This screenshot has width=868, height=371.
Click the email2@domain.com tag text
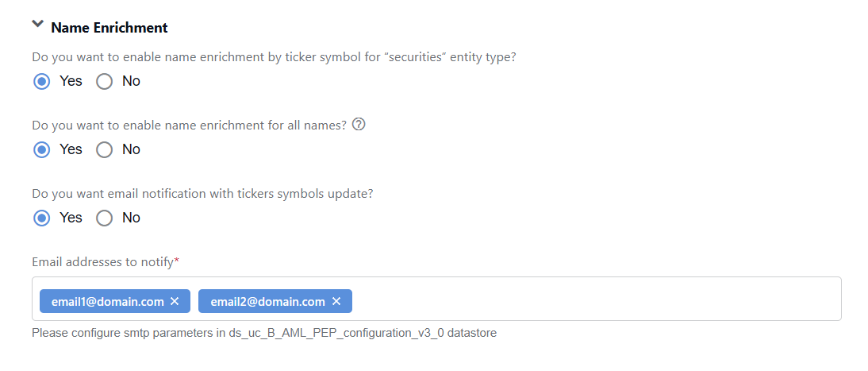click(x=268, y=302)
